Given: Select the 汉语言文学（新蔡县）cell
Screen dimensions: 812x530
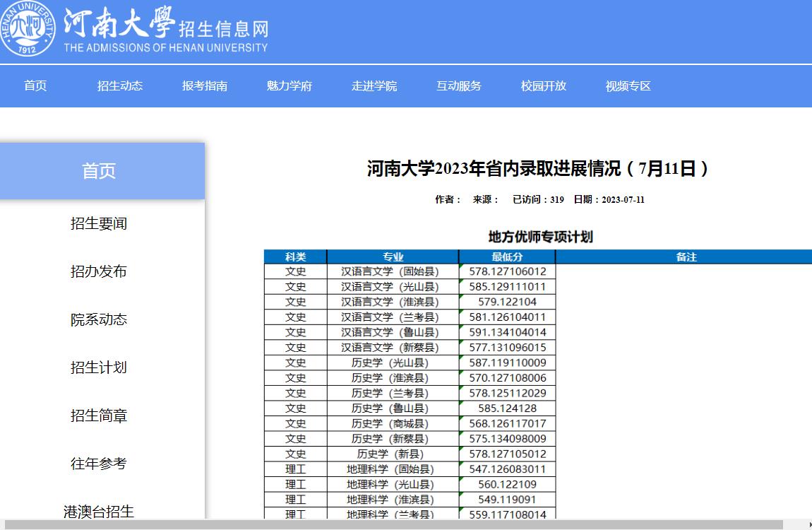Looking at the screenshot, I should [x=393, y=347].
